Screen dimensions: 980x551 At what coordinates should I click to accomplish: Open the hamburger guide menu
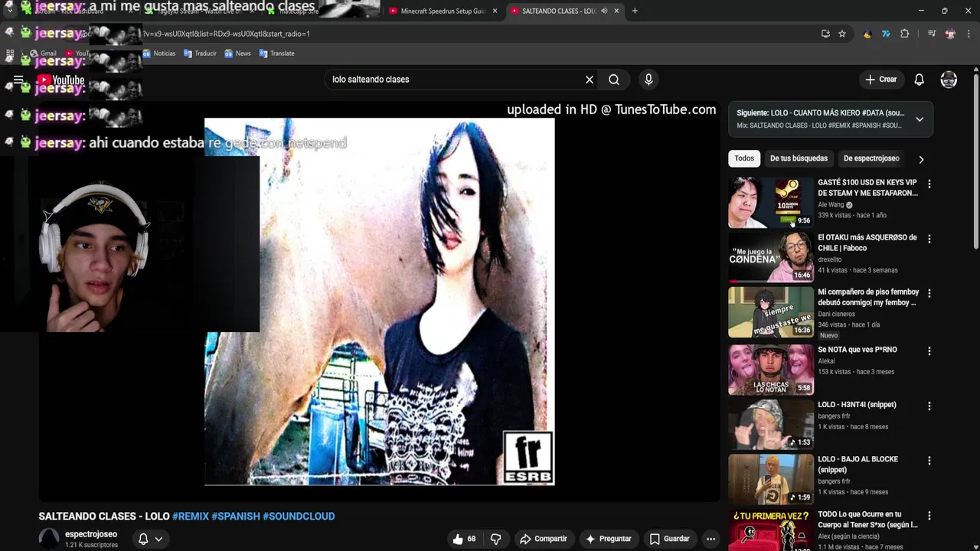click(x=18, y=80)
